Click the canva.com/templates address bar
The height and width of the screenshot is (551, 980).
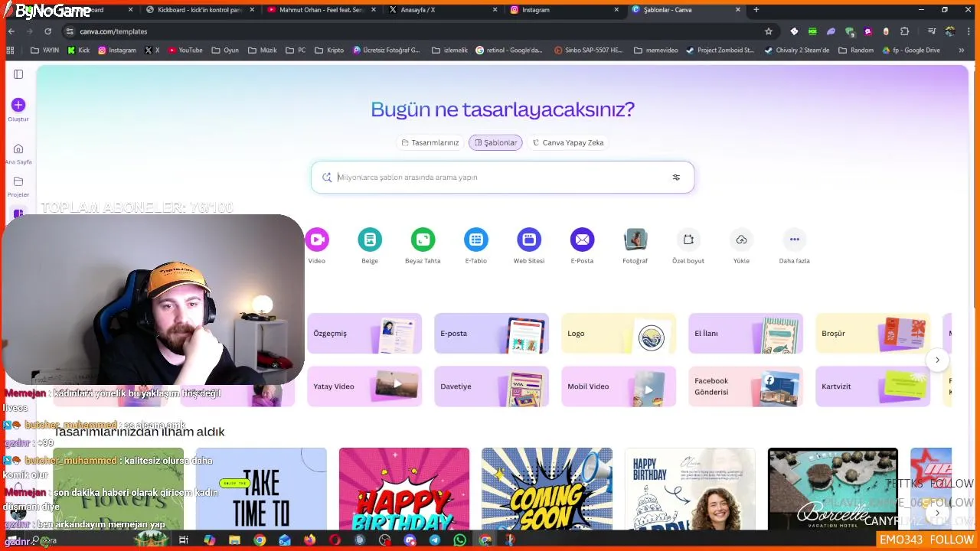pos(413,31)
